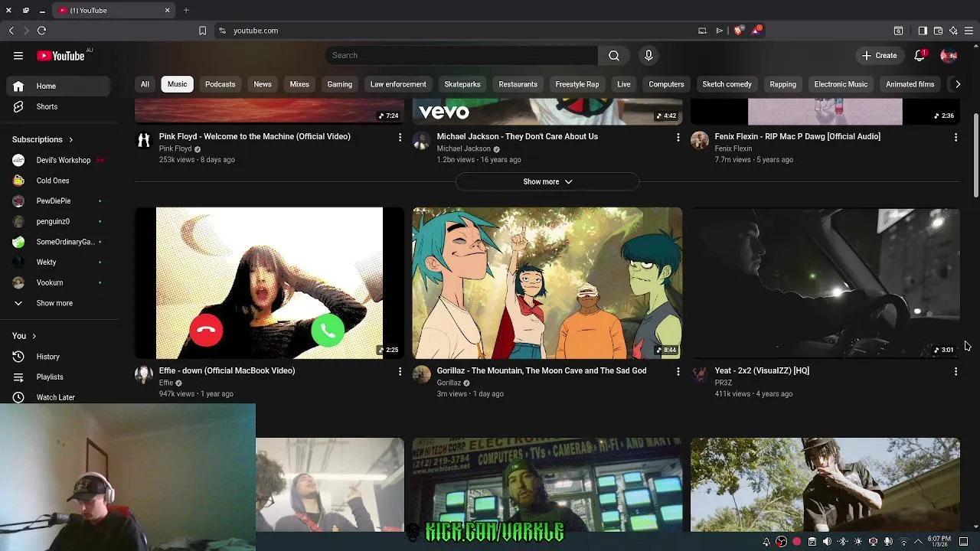Click the search magnifier button
Viewport: 980px width, 551px height.
click(614, 55)
